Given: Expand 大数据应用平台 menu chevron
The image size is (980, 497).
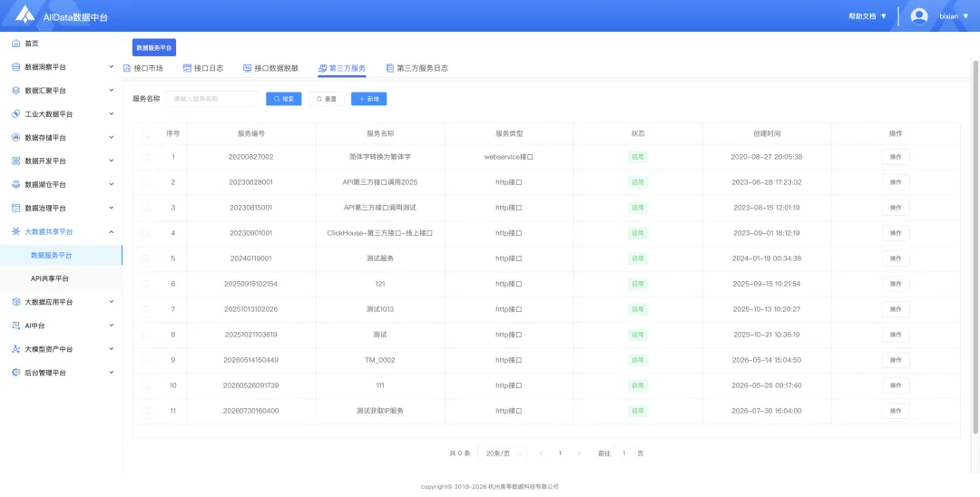Looking at the screenshot, I should (112, 302).
